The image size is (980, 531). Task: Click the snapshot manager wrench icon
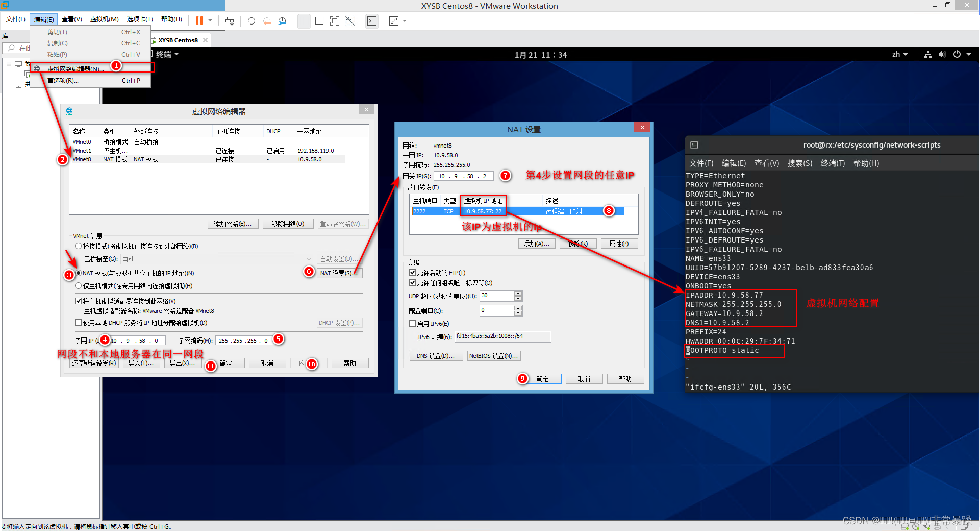click(x=282, y=21)
